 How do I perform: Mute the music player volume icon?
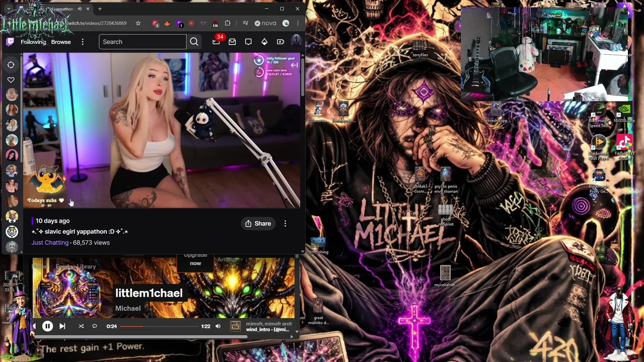[218, 326]
